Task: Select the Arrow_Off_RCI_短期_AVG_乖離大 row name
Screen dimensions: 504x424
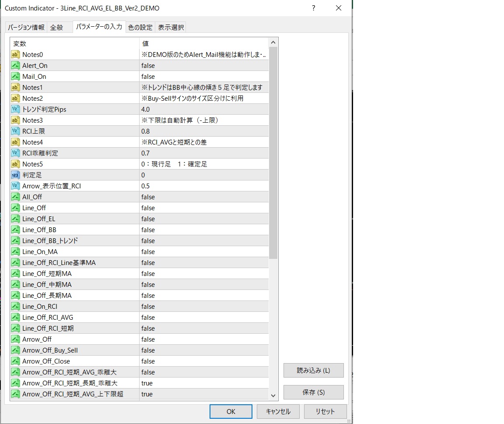Action: (x=70, y=372)
